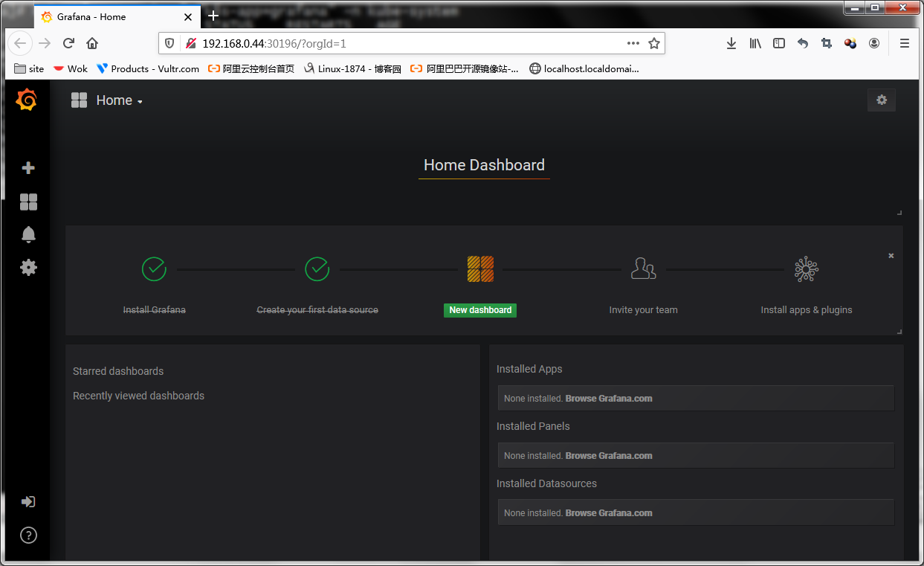Click the Invite your team icon
This screenshot has width=924, height=566.
click(643, 268)
